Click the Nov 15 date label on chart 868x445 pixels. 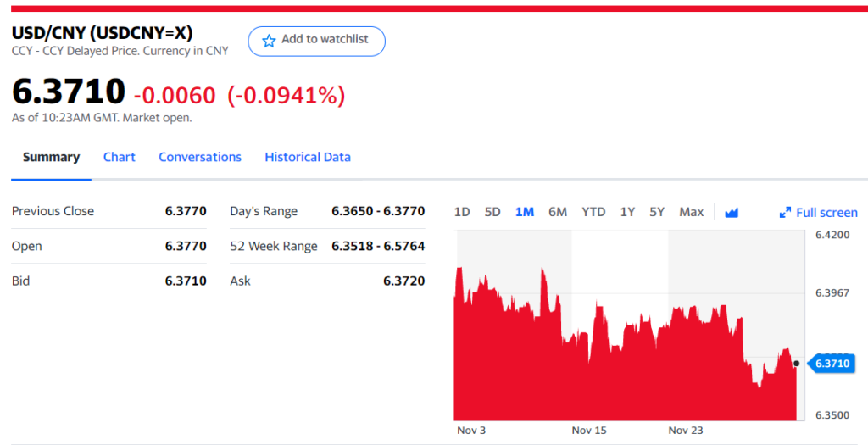click(589, 431)
